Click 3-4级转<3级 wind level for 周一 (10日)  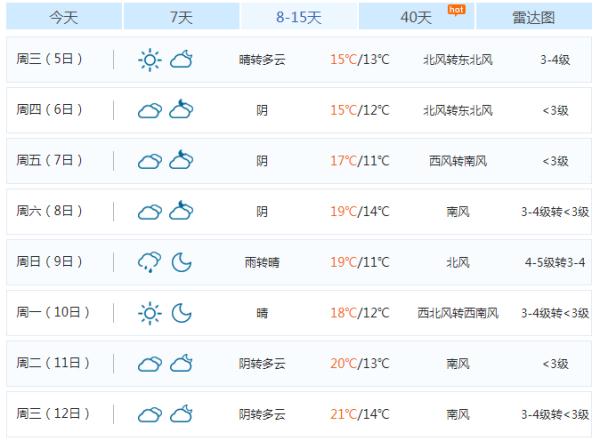pyautogui.click(x=555, y=313)
